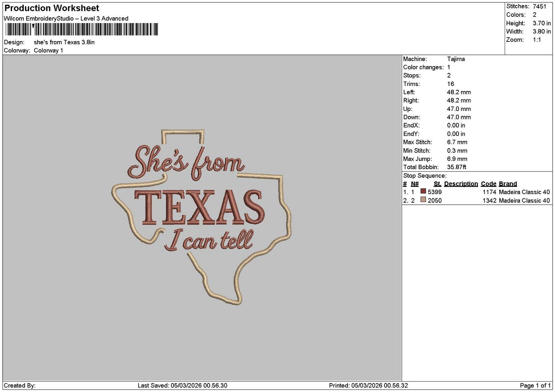The height and width of the screenshot is (392, 555).
Task: Click the Min Stitch value 0.3 mm
Action: coord(457,151)
